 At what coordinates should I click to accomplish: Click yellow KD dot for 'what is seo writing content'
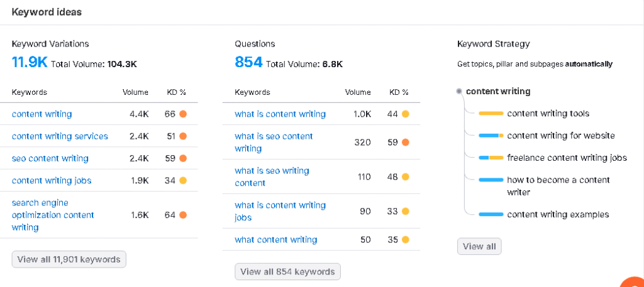[406, 176]
